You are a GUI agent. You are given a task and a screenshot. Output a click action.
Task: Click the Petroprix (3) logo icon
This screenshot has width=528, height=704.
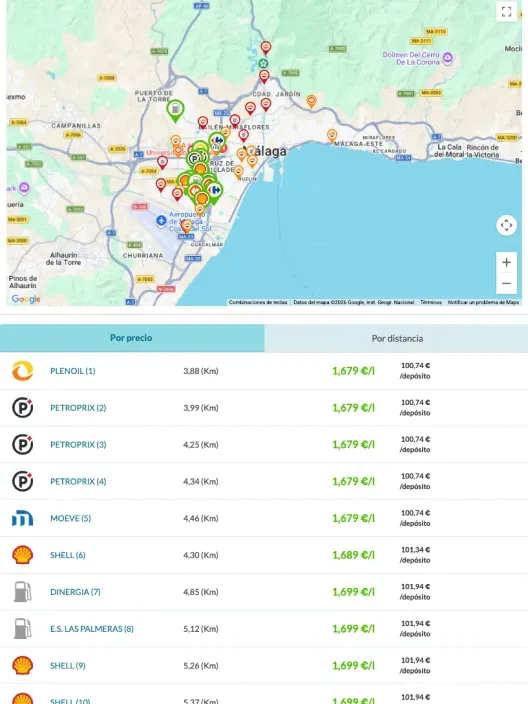tap(22, 444)
